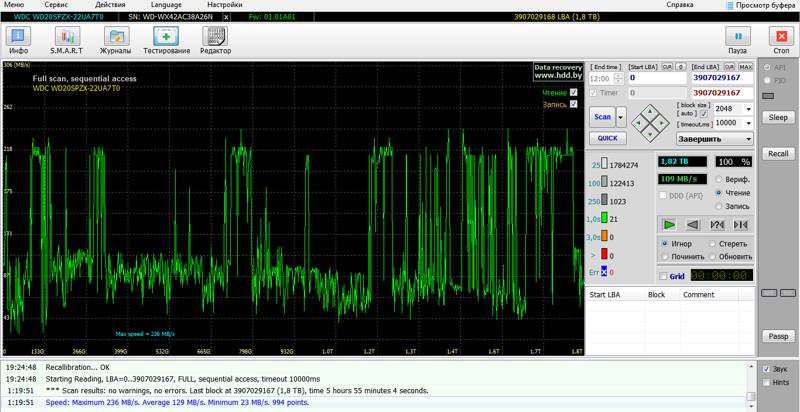Click the MAX button by End LBA
Viewport: 800px width, 412px height.
pos(745,67)
